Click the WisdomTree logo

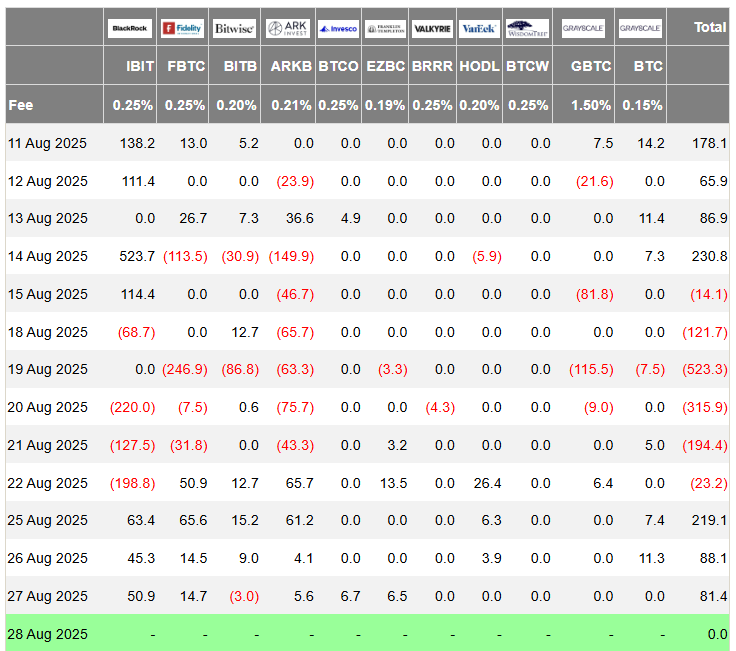[x=528, y=28]
